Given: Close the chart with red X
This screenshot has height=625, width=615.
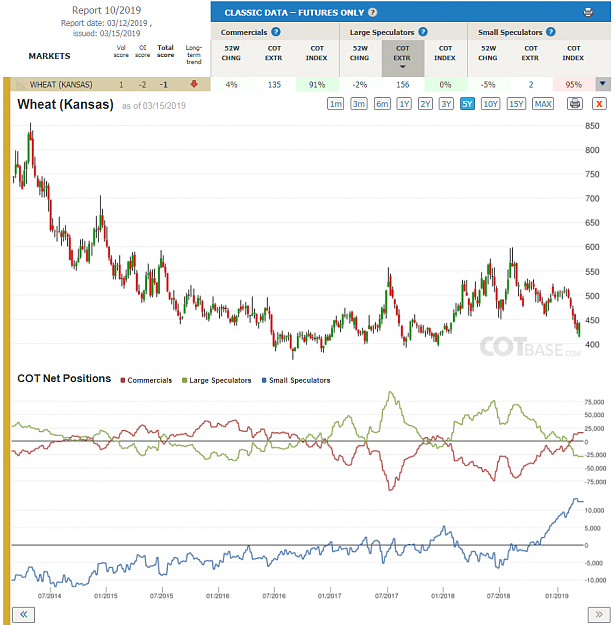Looking at the screenshot, I should (x=599, y=104).
